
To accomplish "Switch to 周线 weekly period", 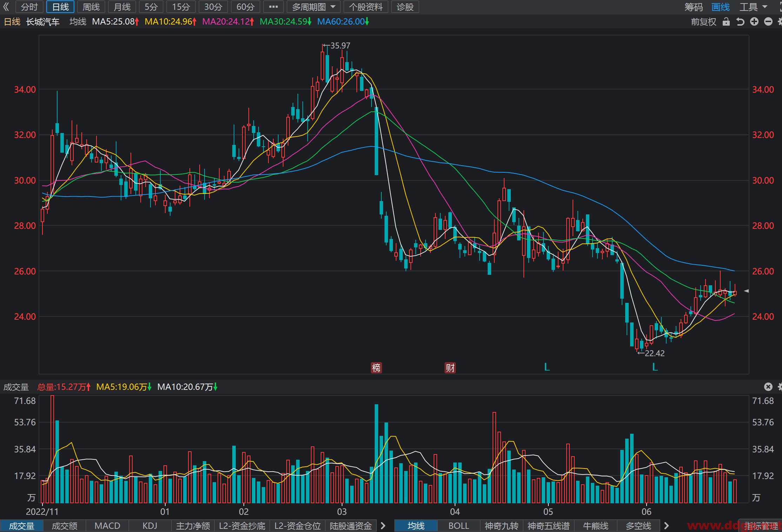I will pos(91,7).
